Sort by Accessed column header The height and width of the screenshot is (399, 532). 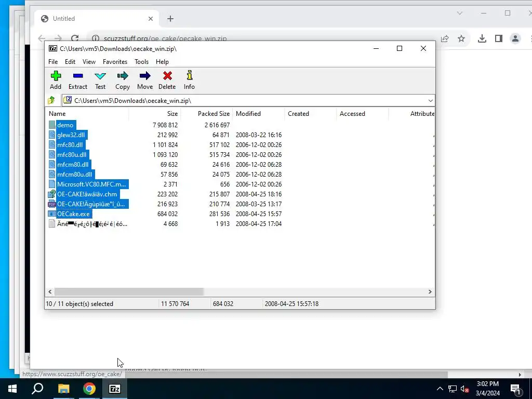[362, 114]
